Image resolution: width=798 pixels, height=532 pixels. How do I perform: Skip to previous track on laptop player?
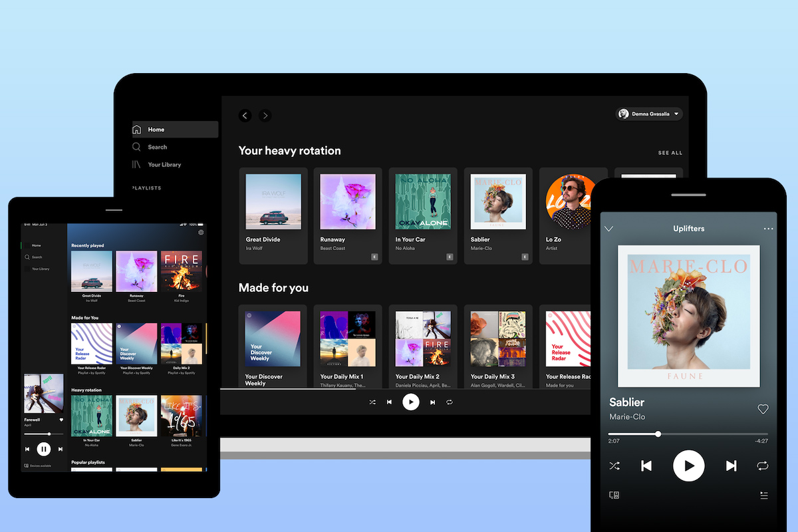390,402
